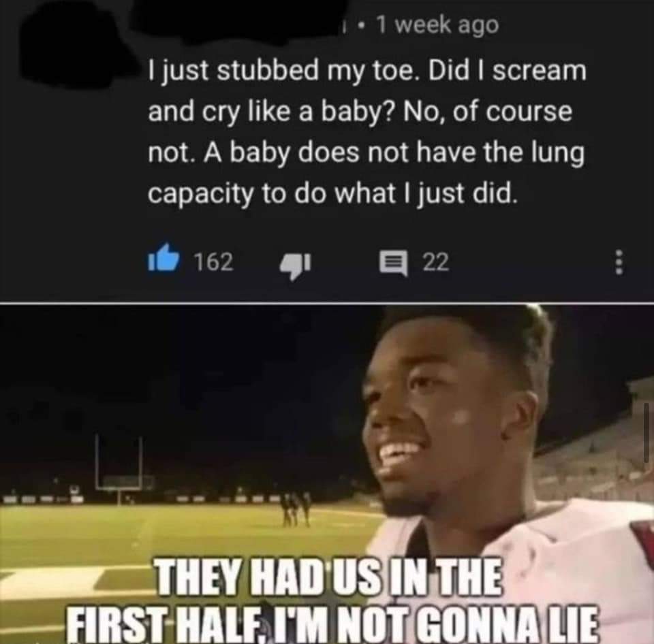
Task: Click the group of people on the field
Action: [295, 509]
